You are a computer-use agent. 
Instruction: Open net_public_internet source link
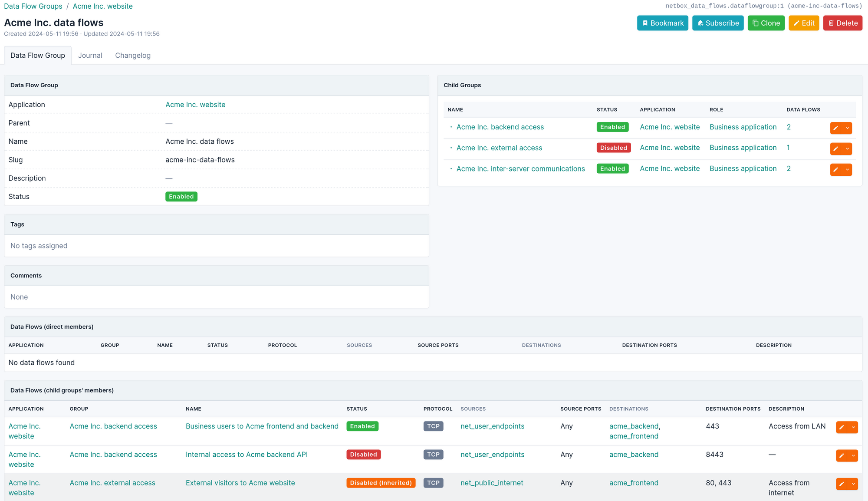point(492,483)
